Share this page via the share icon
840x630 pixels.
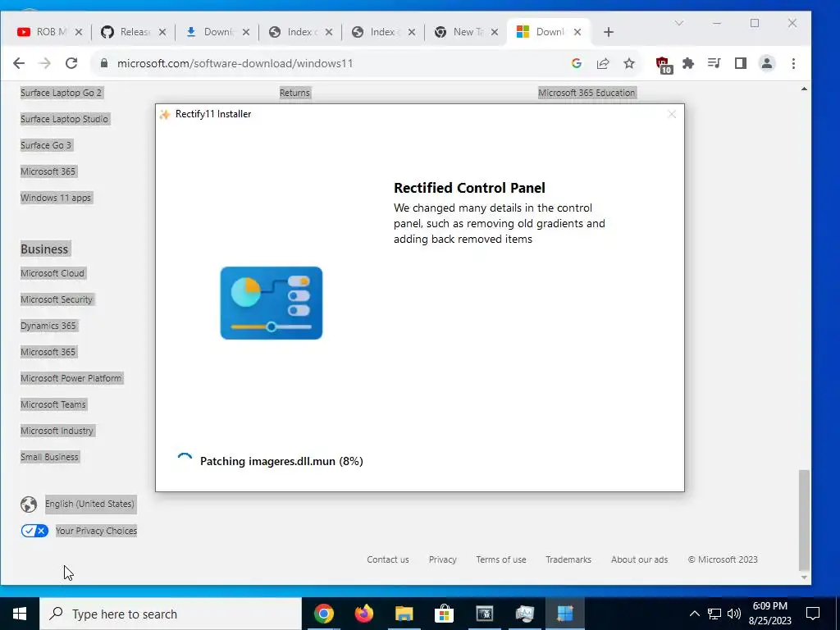603,63
